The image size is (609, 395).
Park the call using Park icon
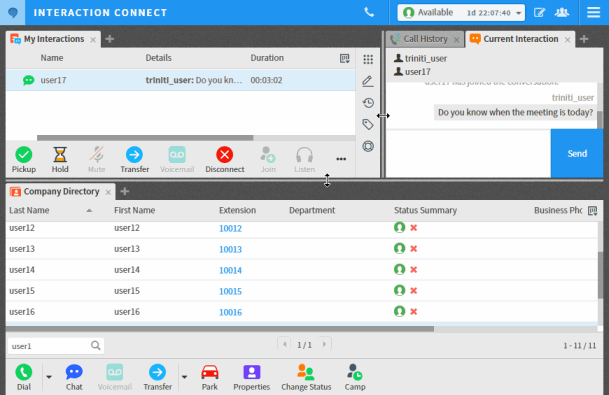[x=210, y=377]
